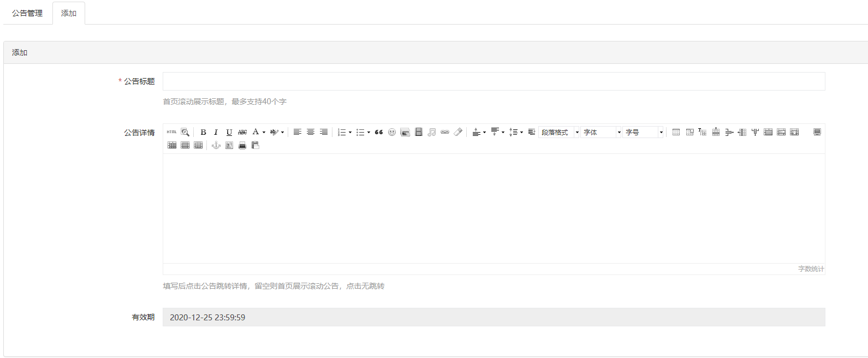The height and width of the screenshot is (358, 868).
Task: Open the 段落格式 paragraph format dropdown
Action: coord(559,132)
